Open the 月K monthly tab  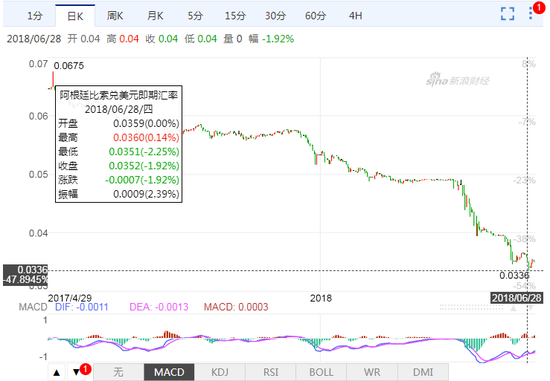[x=155, y=16]
